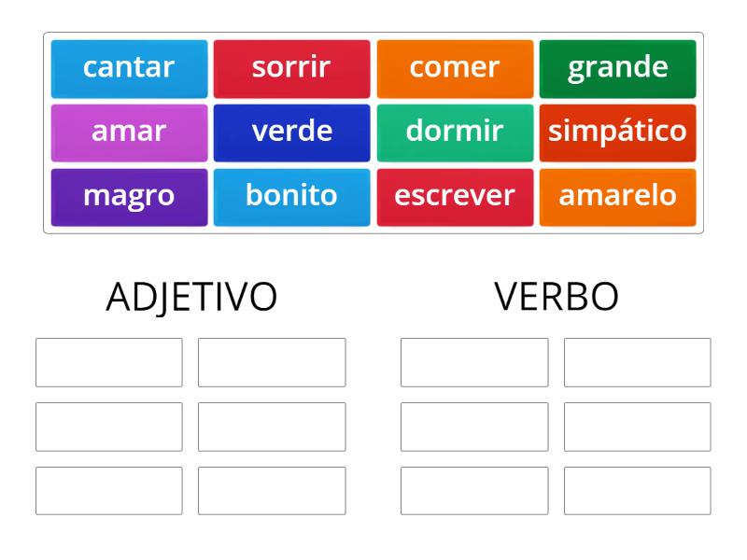The image size is (747, 560).
Task: Click the 'dormir' word card
Action: click(x=455, y=132)
